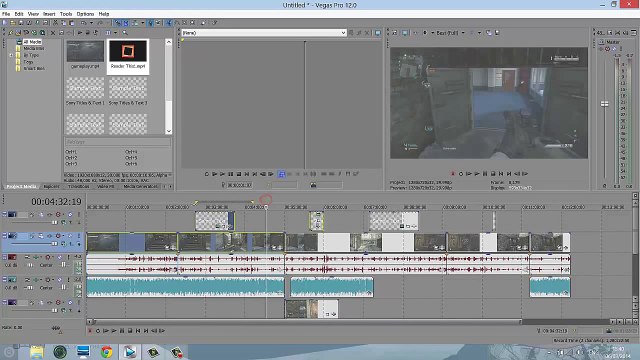The height and width of the screenshot is (360, 640).
Task: Mute video track 2 (selected track)
Action: 70,236
